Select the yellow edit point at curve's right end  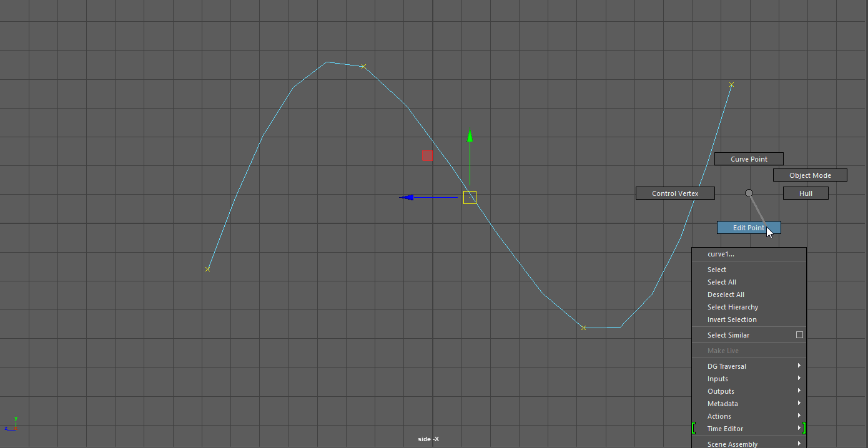point(731,85)
